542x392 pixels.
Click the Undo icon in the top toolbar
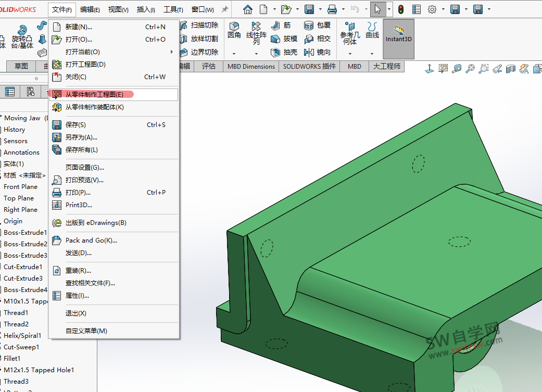point(355,9)
